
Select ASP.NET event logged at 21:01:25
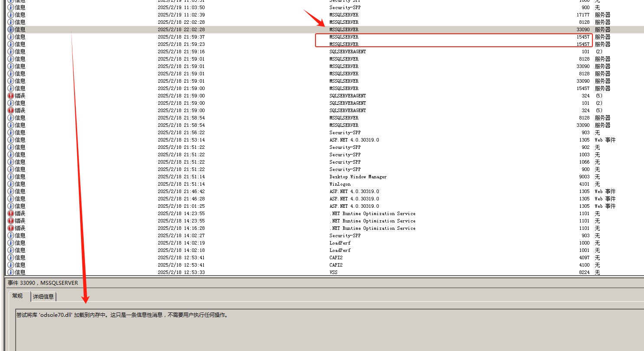click(x=354, y=206)
